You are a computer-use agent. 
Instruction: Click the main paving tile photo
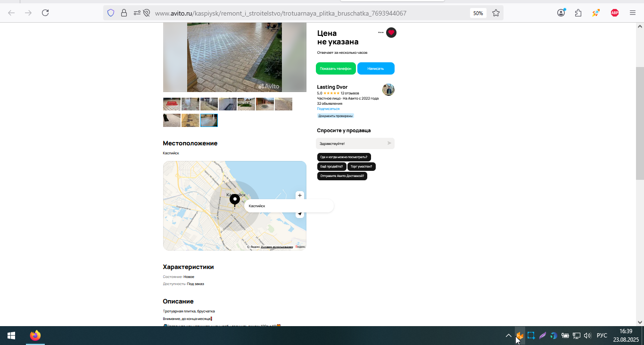click(234, 57)
